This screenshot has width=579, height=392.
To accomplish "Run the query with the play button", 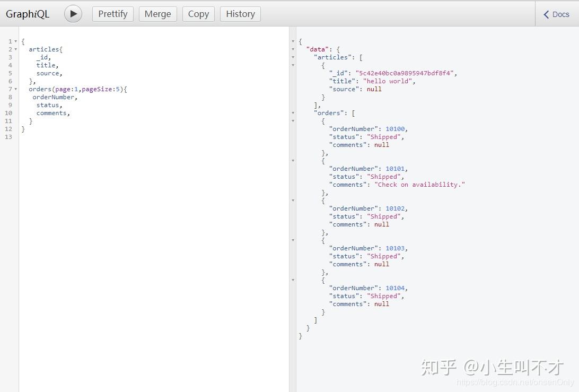I will click(73, 14).
